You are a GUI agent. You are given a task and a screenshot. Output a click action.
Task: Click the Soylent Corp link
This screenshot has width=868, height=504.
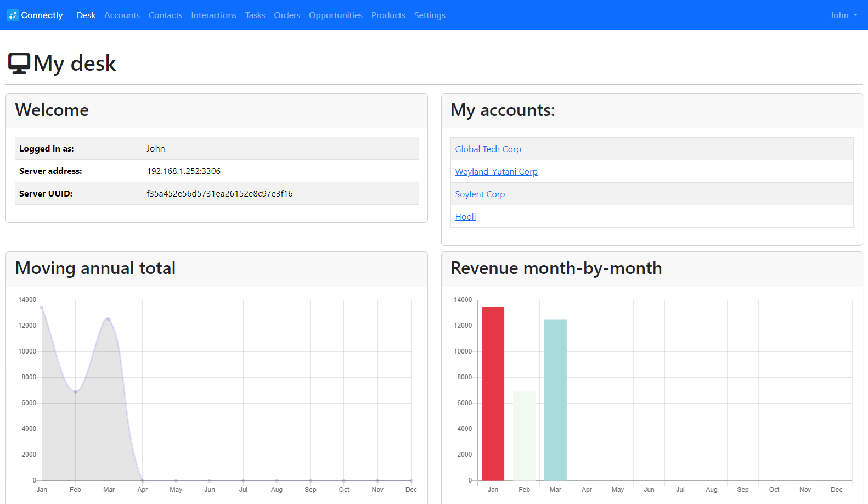coord(480,194)
